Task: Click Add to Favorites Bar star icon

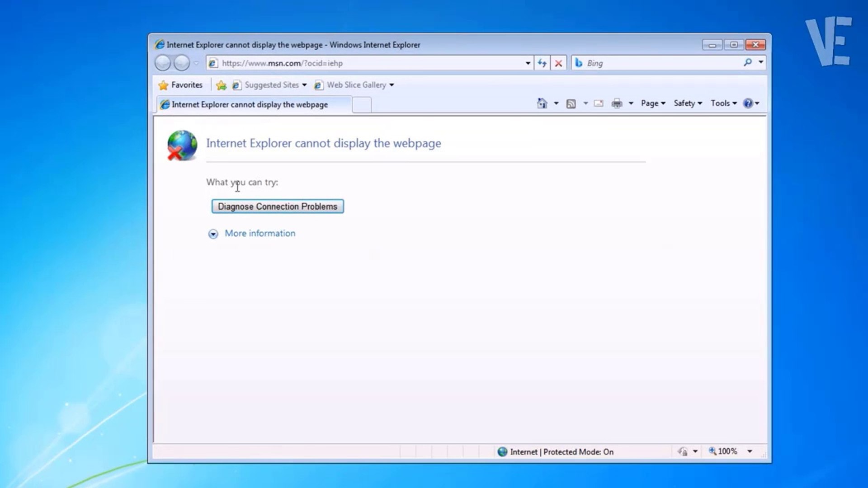Action: [x=221, y=85]
